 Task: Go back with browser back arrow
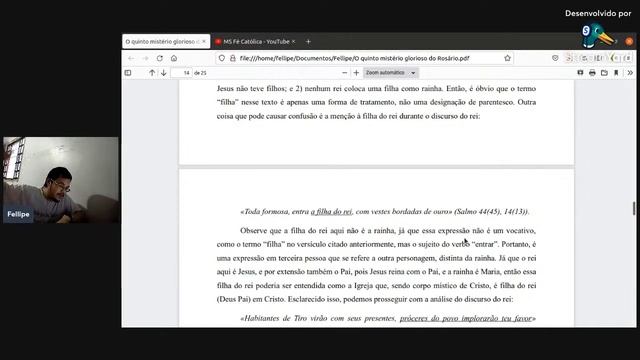coord(131,58)
